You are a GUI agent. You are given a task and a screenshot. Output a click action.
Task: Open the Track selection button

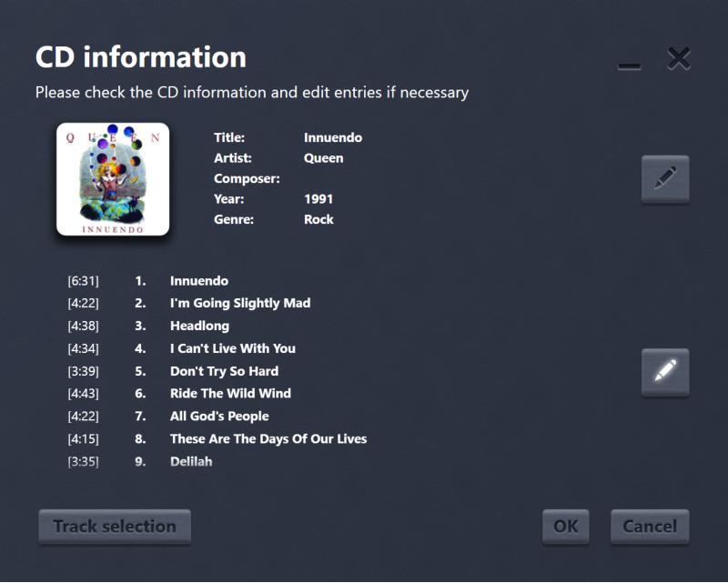pos(115,527)
